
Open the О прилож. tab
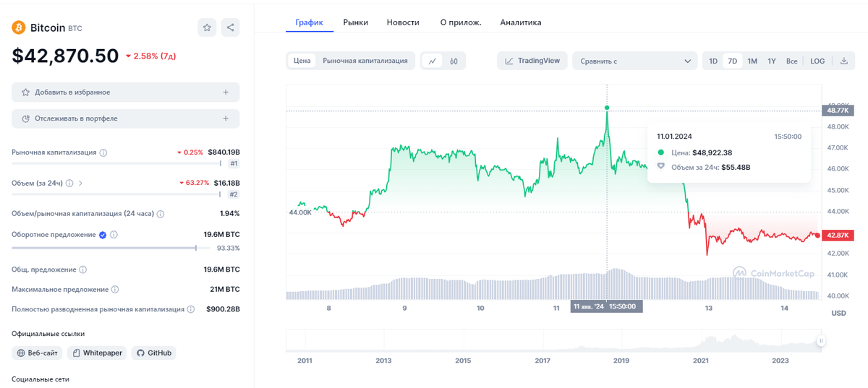tap(461, 22)
